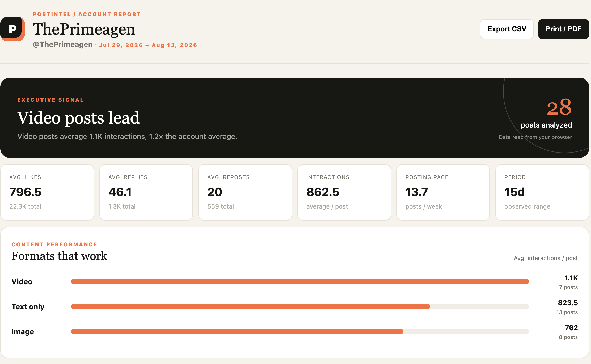591x364 pixels.
Task: Click the PostIntel P logo icon
Action: [x=12, y=29]
